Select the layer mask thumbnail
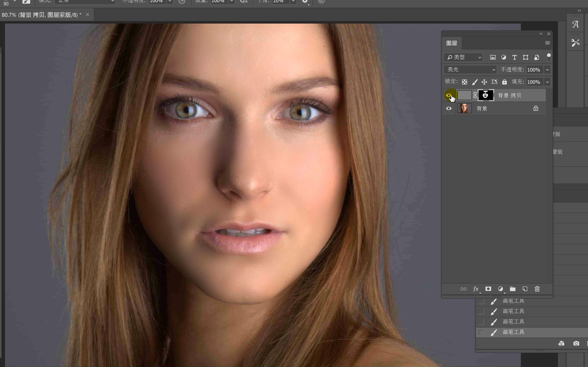Screen dimensions: 588x367 (x=486, y=95)
